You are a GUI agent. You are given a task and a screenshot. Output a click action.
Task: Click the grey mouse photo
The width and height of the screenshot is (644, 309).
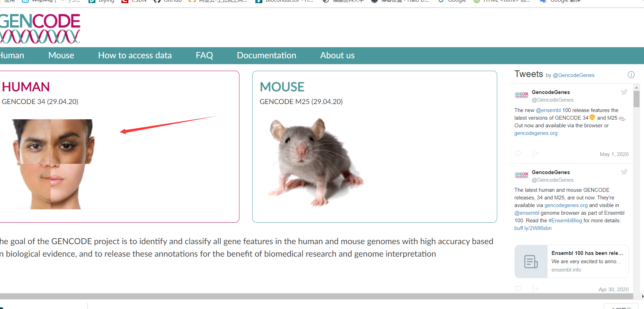(315, 162)
